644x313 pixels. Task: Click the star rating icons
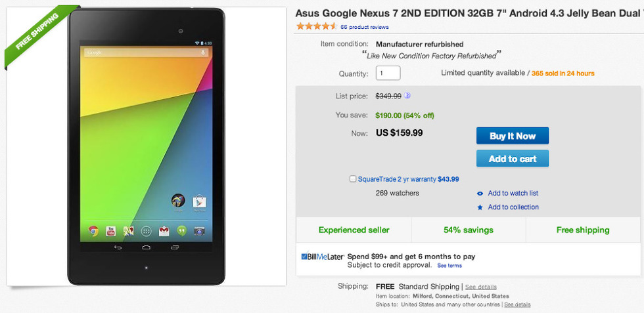point(316,27)
